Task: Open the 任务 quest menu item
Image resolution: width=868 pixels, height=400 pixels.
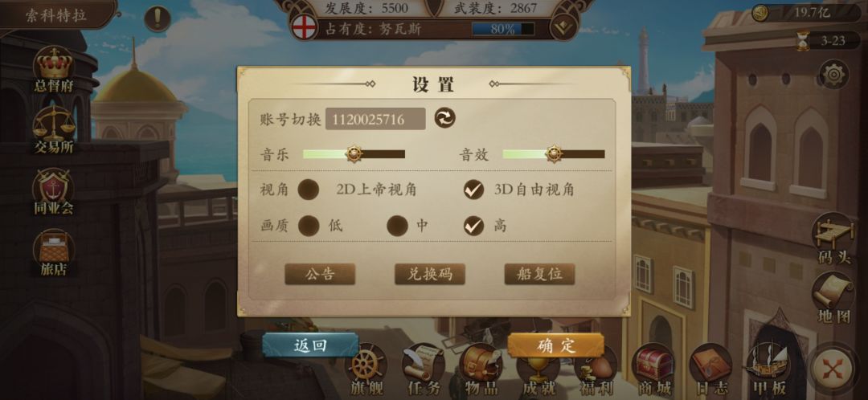Action: [424, 371]
